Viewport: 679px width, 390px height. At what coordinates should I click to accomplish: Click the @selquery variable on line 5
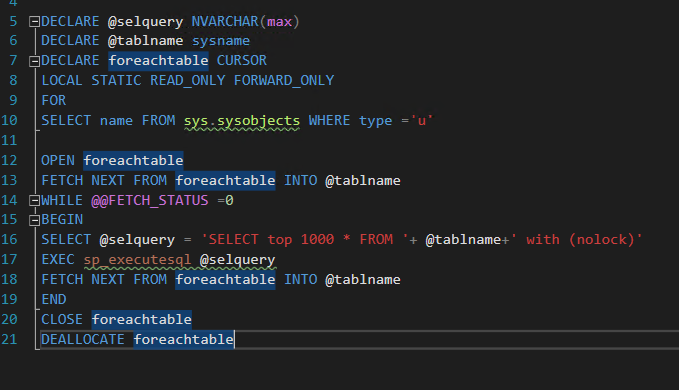point(146,22)
